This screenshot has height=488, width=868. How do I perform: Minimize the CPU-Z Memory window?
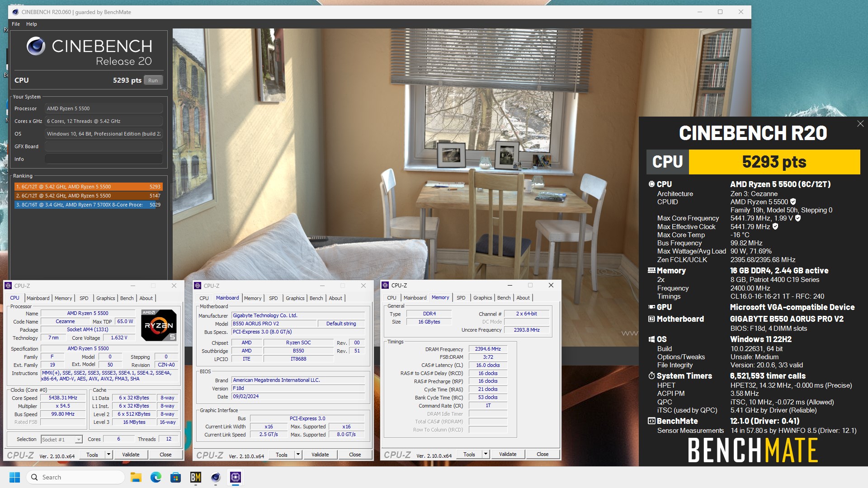pos(509,285)
